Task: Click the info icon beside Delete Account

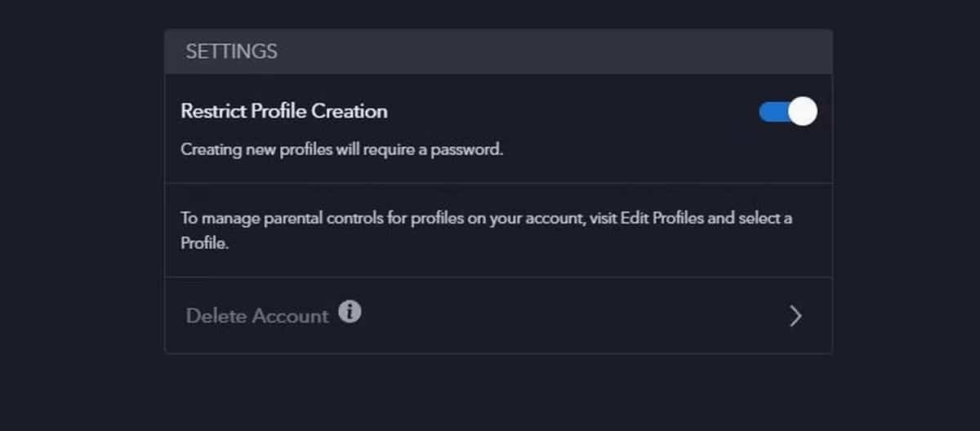Action: click(350, 312)
